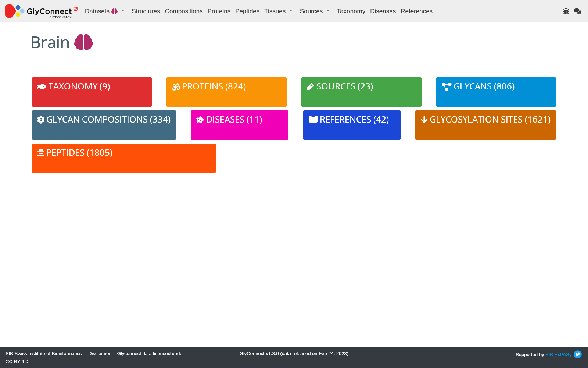Open the PEPTIDES (1805) tile
Image resolution: width=588 pixels, height=368 pixels.
[124, 158]
